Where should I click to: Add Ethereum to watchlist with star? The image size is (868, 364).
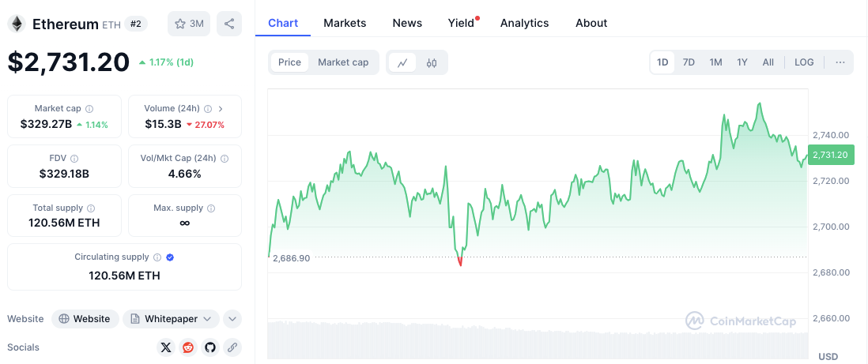[188, 24]
